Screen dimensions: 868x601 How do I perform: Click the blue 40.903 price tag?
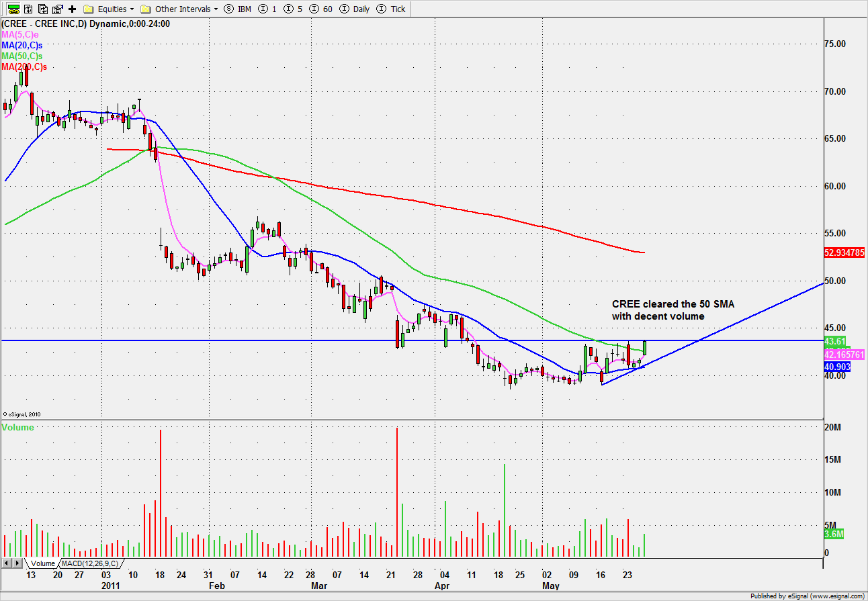838,367
